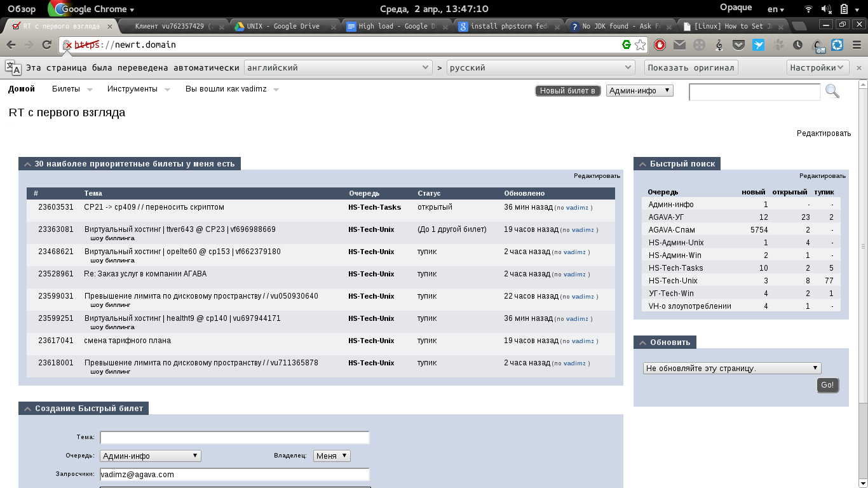Click the Google Translate icon in translate bar
The height and width of the screenshot is (488, 868).
coord(13,67)
